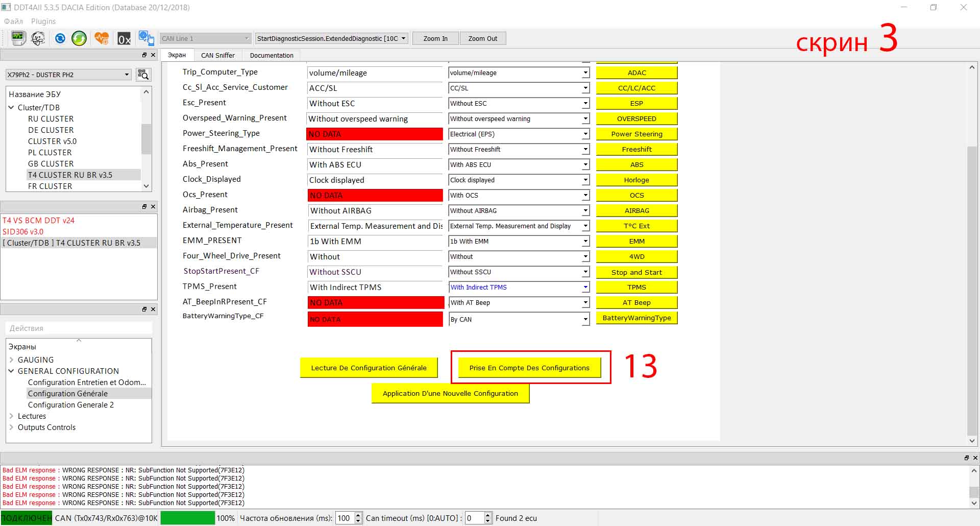
Task: Click the yellow ADAC button
Action: click(637, 73)
